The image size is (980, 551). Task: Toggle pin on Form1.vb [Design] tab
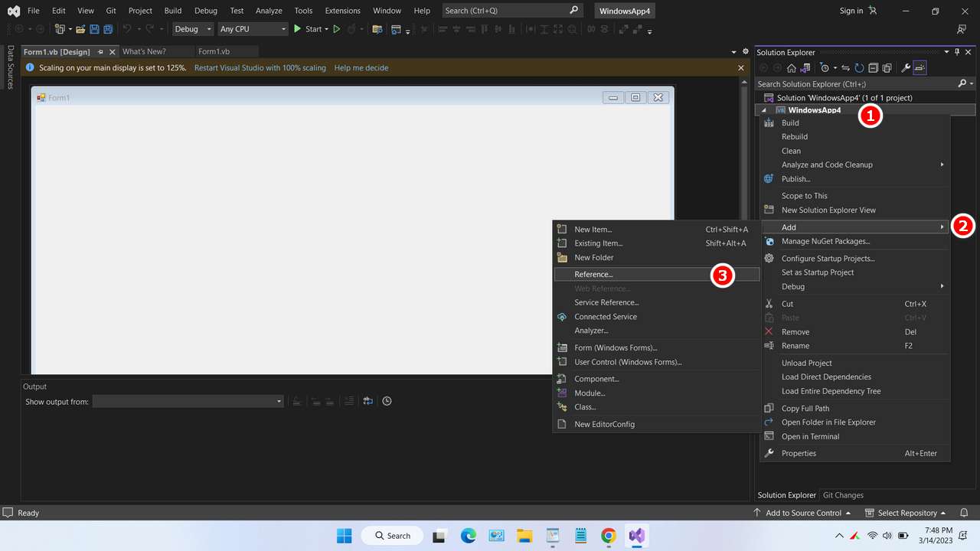[100, 52]
